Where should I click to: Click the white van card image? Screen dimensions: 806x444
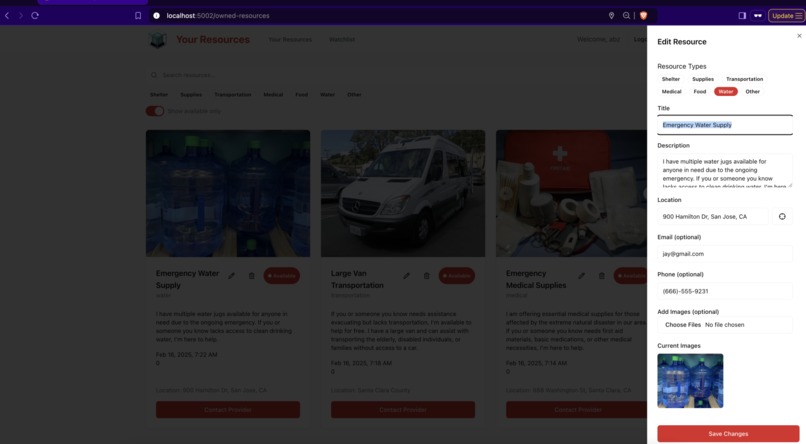click(x=402, y=193)
